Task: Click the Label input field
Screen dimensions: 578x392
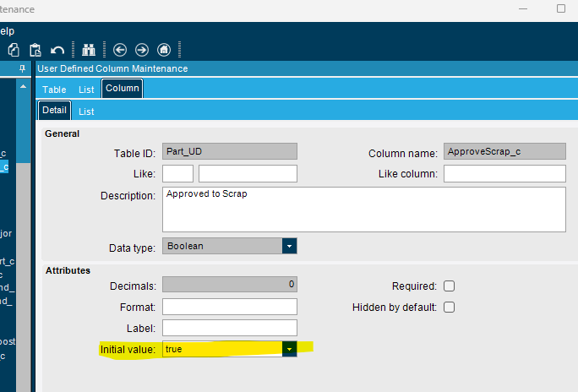Action: [230, 328]
